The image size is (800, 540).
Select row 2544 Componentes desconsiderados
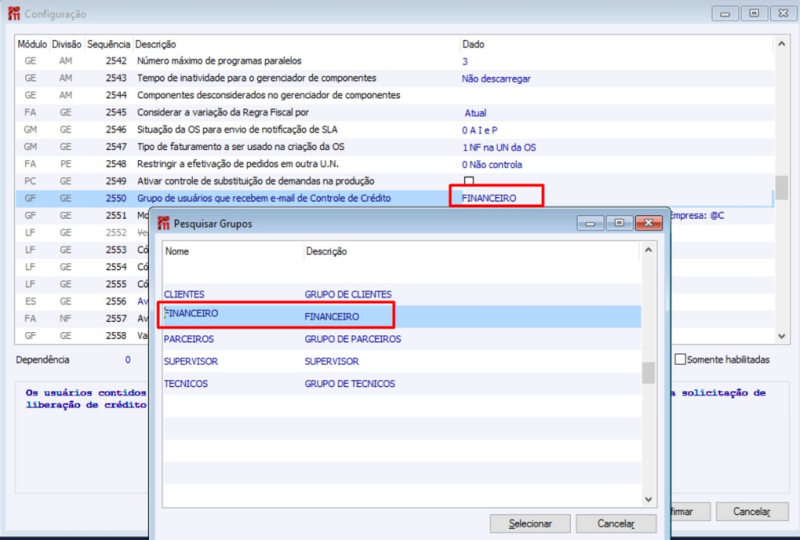(x=394, y=95)
